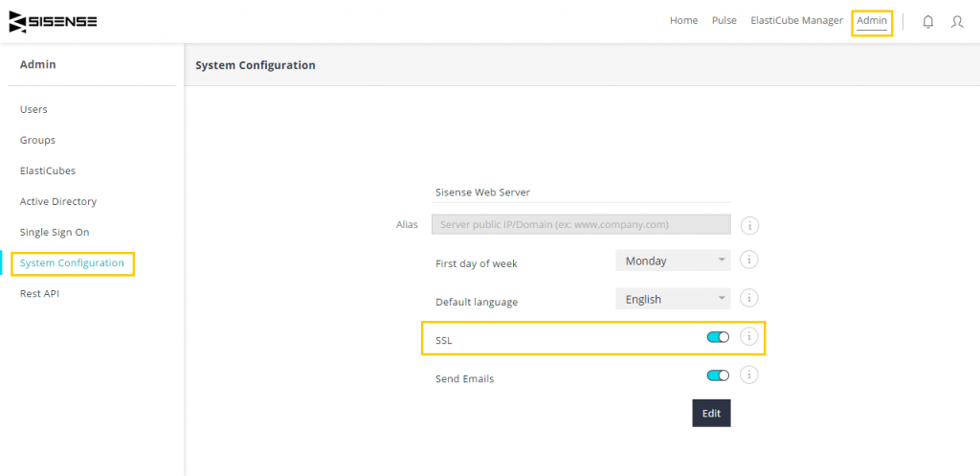Click the System Configuration page title
This screenshot has width=980, height=476.
pyautogui.click(x=255, y=65)
